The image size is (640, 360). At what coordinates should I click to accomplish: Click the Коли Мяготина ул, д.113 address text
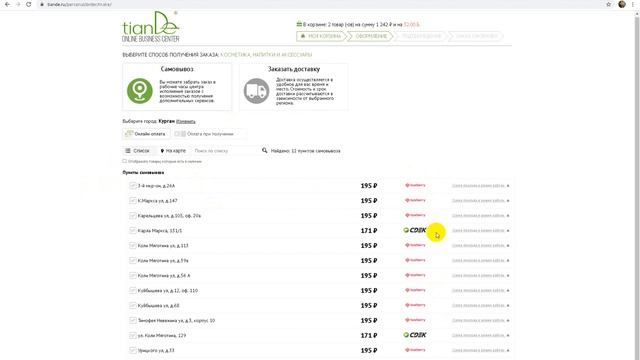point(163,246)
